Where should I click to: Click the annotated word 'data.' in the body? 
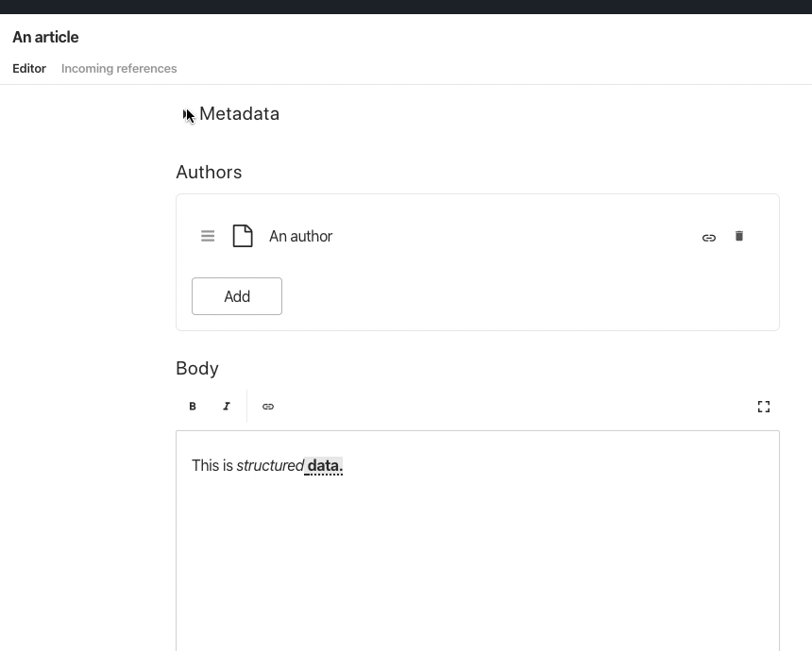point(324,465)
